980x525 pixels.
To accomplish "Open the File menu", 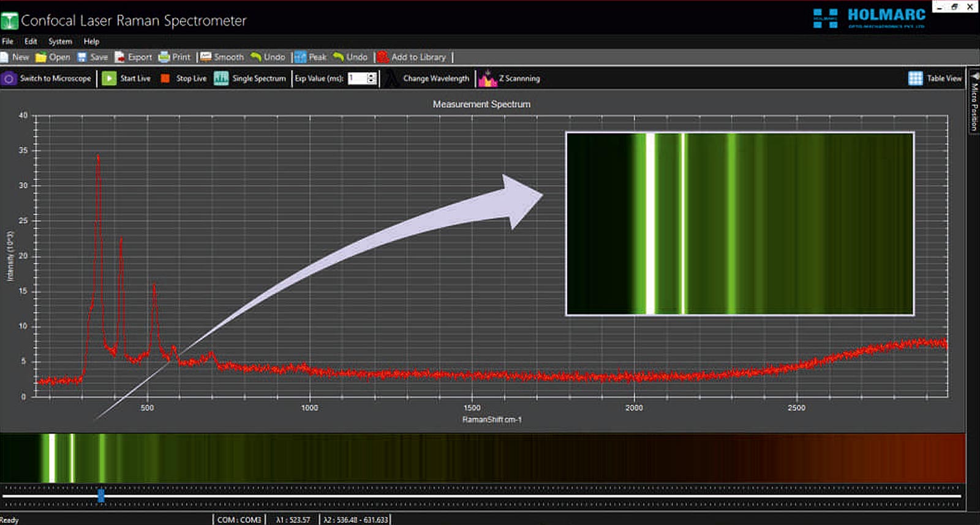I will point(7,42).
